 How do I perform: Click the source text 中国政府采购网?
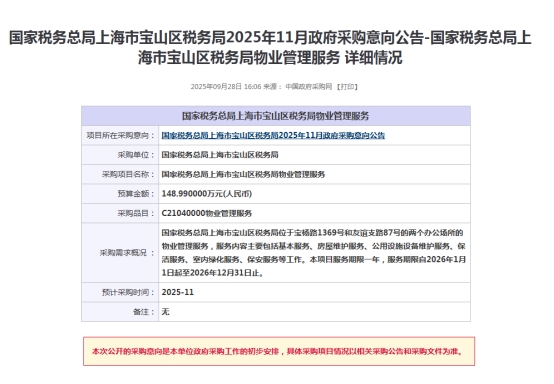click(309, 87)
